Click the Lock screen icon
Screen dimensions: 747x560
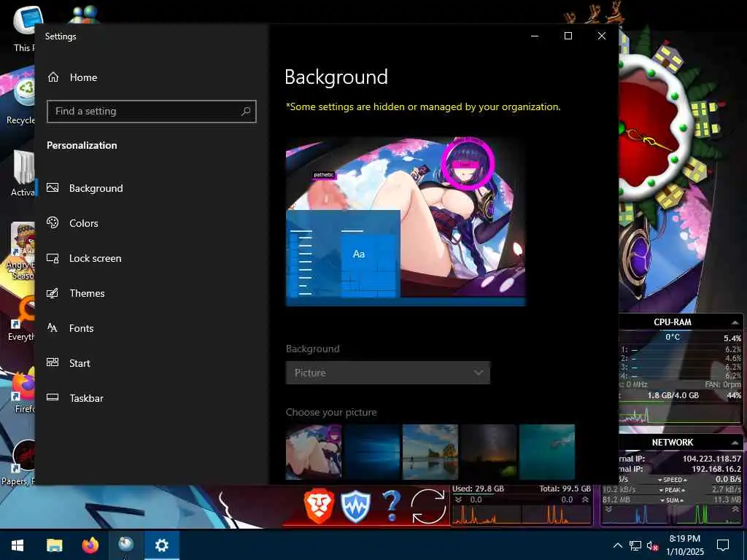tap(53, 258)
